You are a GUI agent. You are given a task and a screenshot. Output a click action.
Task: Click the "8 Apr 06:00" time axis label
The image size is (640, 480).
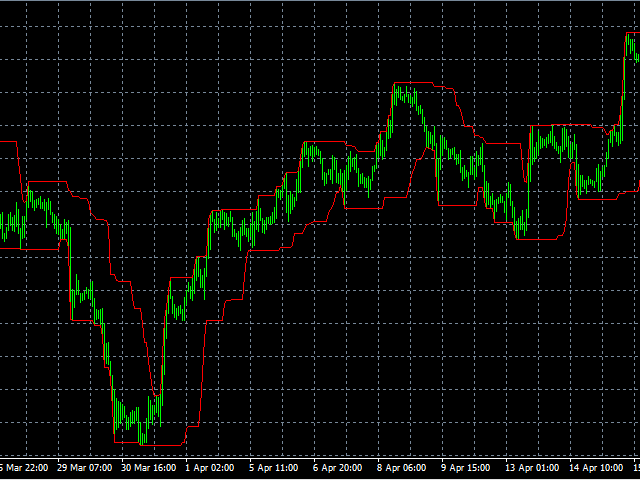pyautogui.click(x=402, y=467)
